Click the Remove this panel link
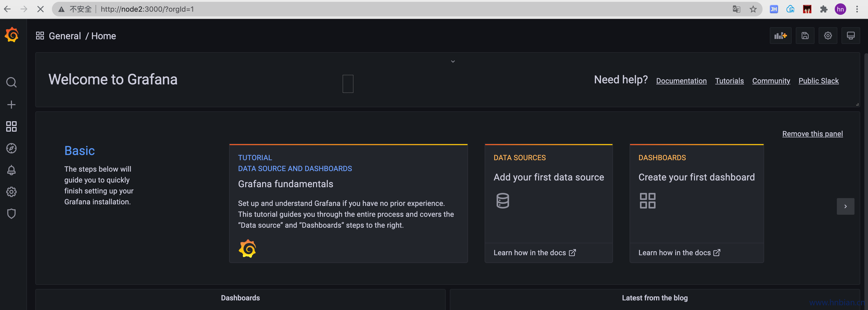 coord(812,134)
